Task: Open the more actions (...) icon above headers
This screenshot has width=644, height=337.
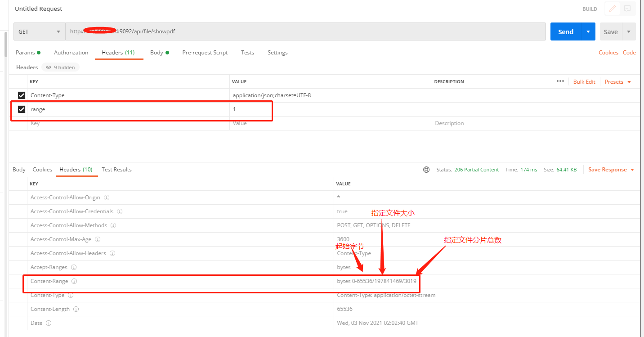Action: (x=560, y=81)
